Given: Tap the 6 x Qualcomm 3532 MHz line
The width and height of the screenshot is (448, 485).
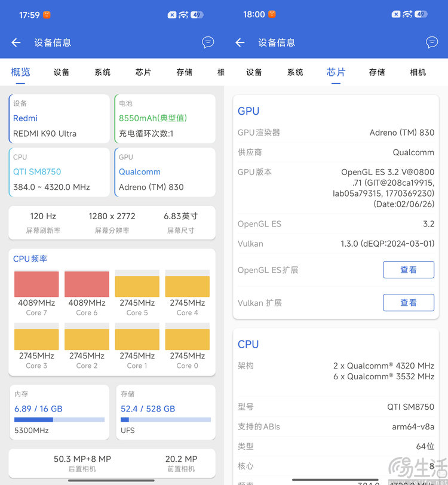Looking at the screenshot, I should click(383, 376).
